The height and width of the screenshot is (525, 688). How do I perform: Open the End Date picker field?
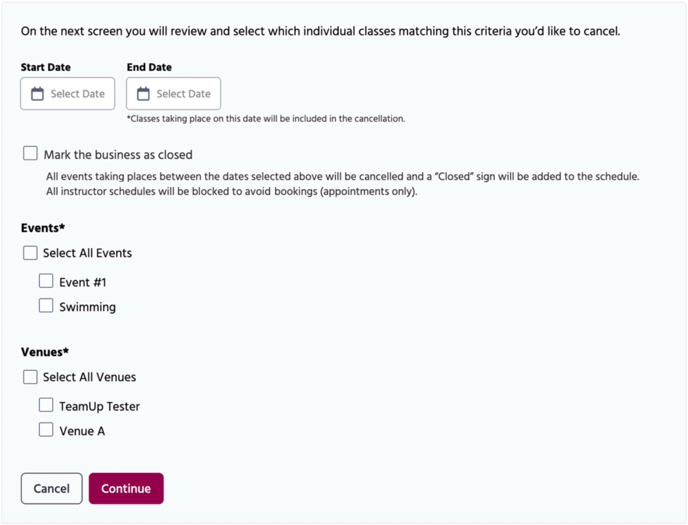(174, 94)
